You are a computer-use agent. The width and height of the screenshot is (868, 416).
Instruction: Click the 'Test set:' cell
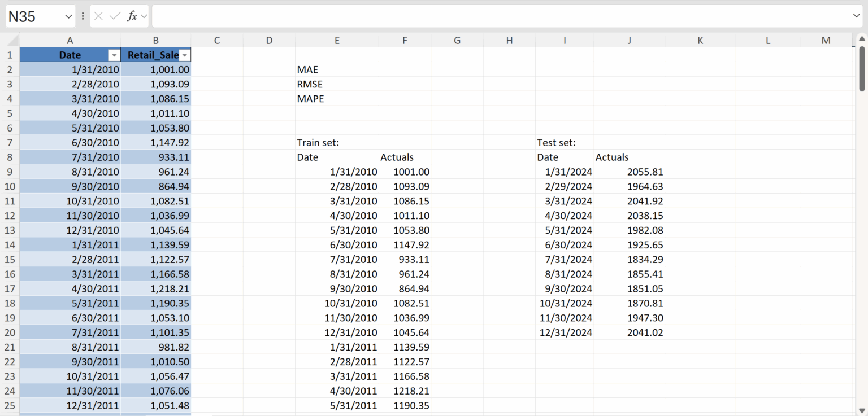[x=564, y=143]
